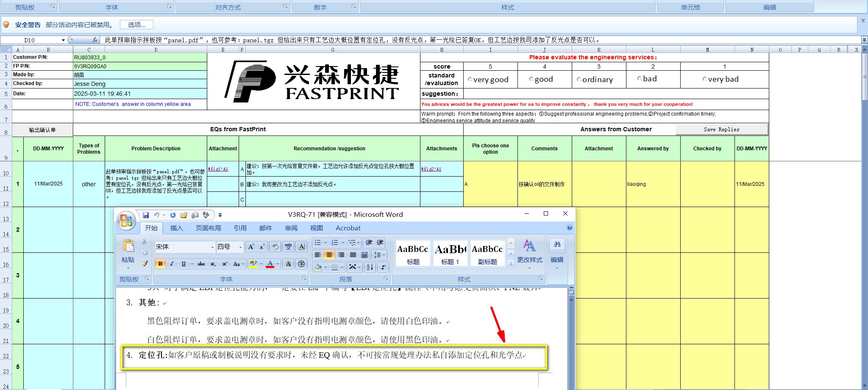This screenshot has height=390, width=868.
Task: Click character shading icon in Word
Action: 288,264
